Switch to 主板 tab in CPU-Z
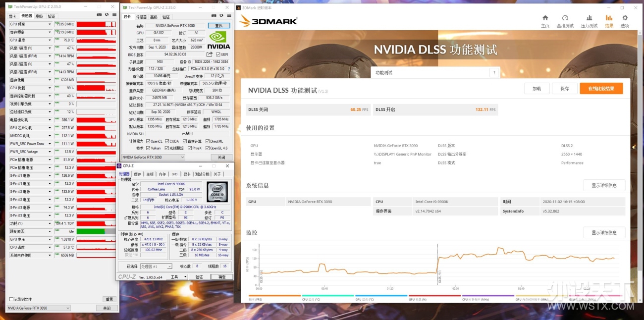 point(150,174)
